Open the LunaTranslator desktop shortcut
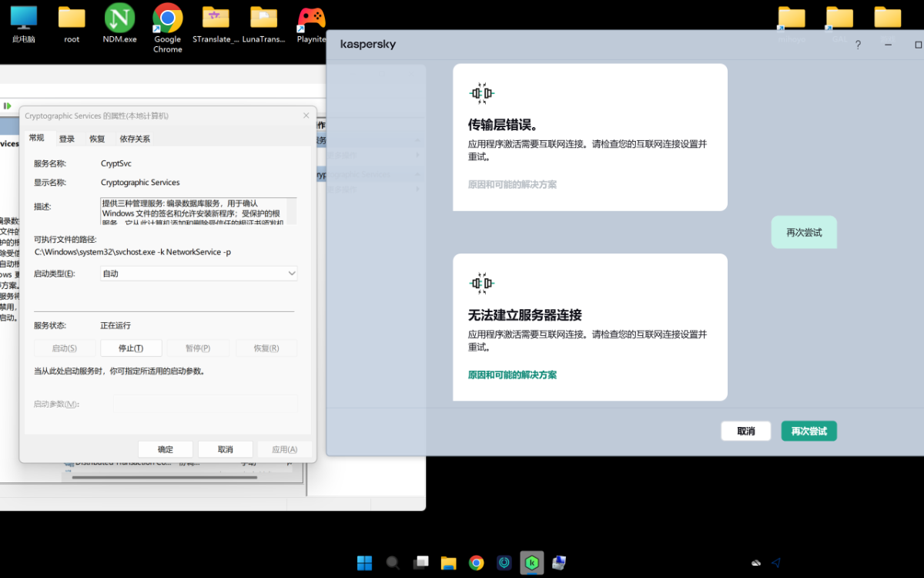This screenshot has width=924, height=578. (263, 25)
